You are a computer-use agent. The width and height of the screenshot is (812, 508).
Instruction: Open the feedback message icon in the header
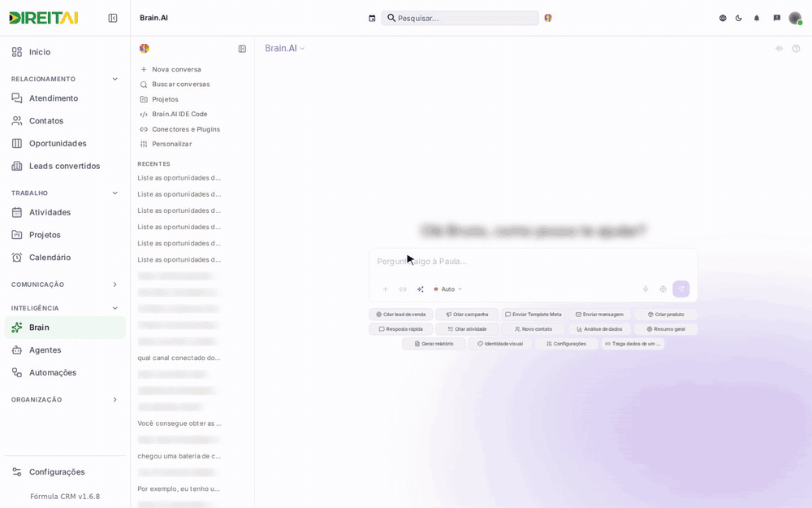[777, 18]
